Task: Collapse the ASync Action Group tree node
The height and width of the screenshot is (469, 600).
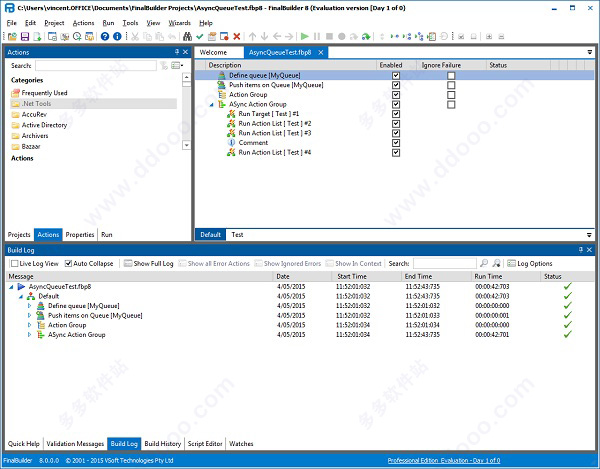Action: (x=212, y=104)
